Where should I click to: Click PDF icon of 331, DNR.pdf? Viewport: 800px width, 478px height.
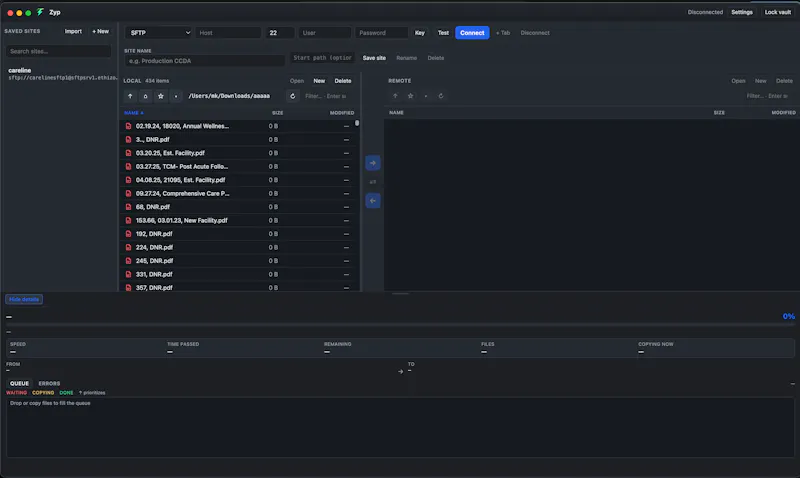tap(129, 274)
